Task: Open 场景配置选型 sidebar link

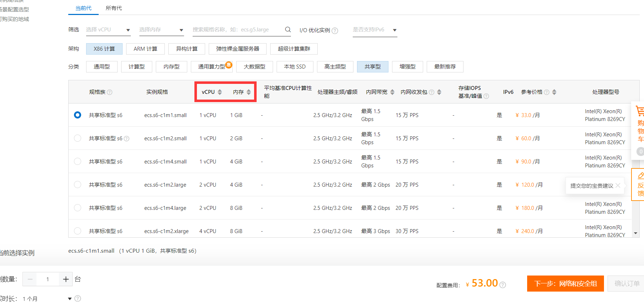Action: coord(15,10)
